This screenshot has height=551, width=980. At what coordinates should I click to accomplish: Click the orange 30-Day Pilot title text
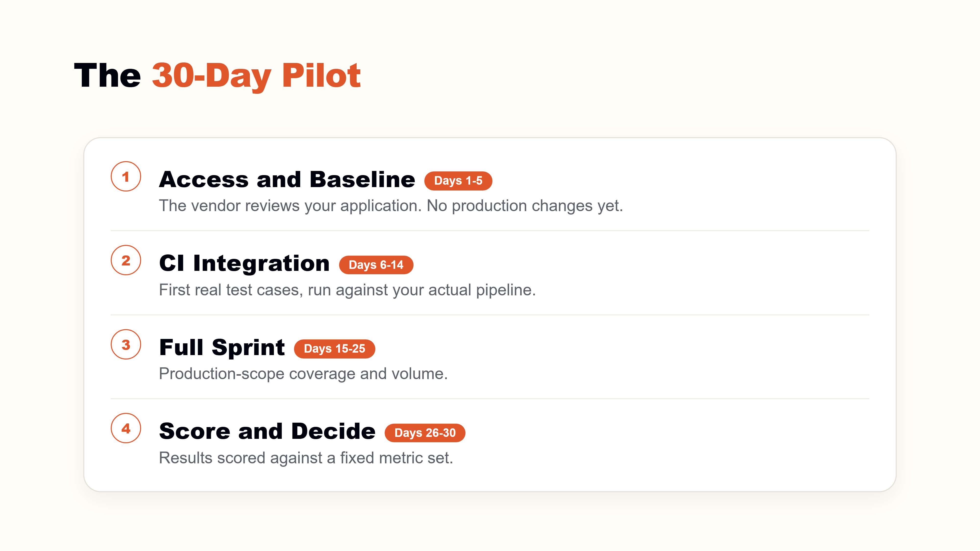(256, 76)
